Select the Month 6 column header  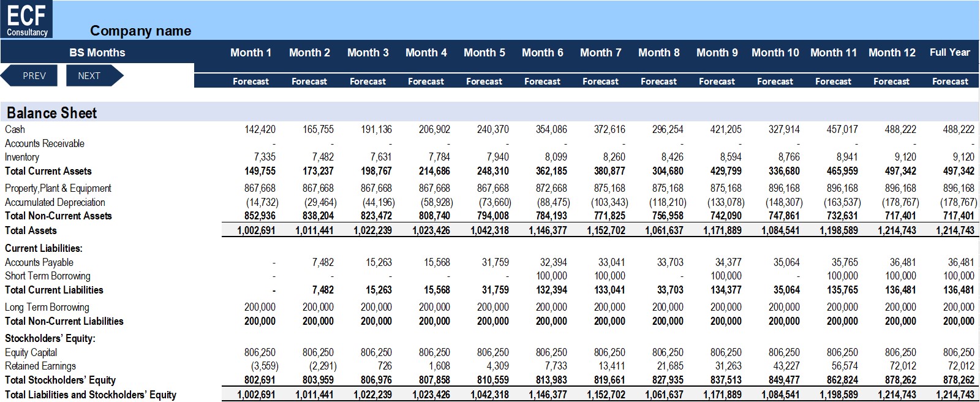coord(542,53)
